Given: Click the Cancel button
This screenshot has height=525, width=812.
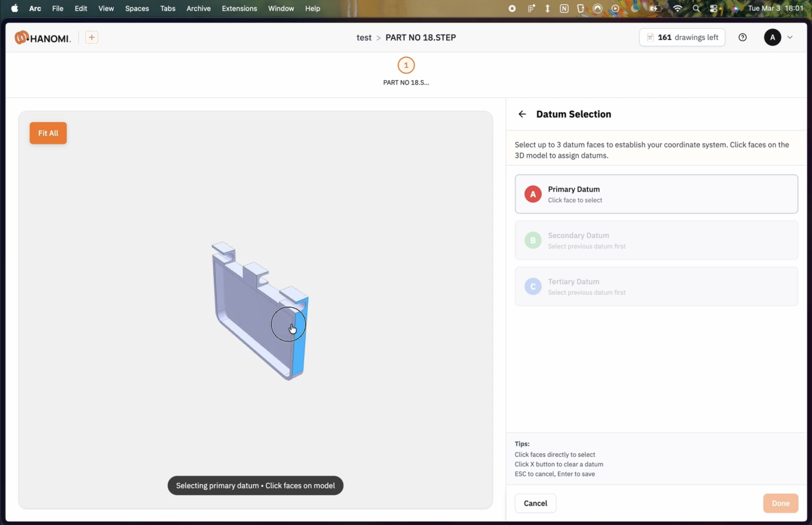Looking at the screenshot, I should 535,503.
